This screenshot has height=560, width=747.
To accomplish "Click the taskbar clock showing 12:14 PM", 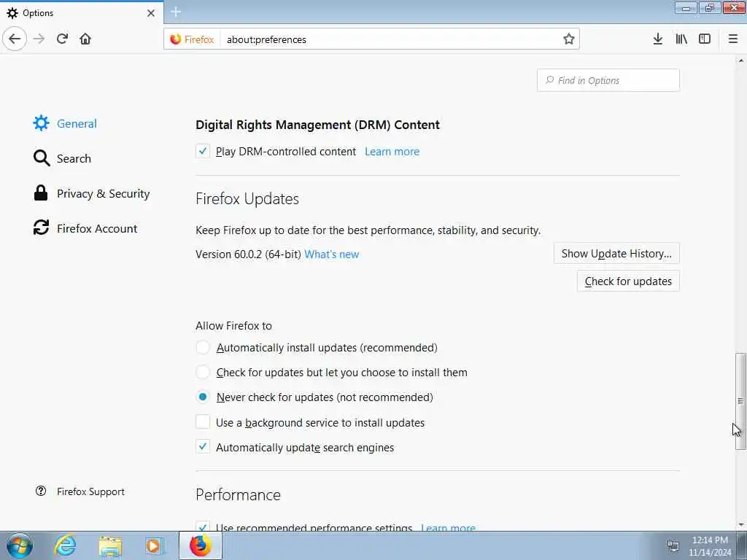I will coord(710,540).
